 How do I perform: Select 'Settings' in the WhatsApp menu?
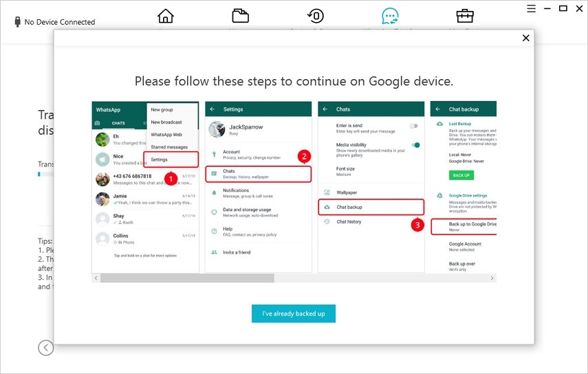(171, 159)
